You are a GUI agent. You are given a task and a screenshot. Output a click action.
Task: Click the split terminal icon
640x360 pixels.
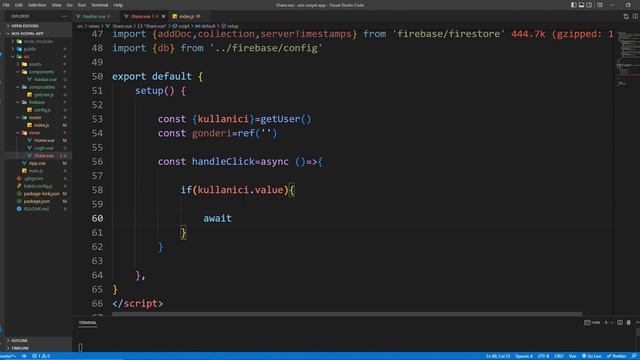pos(620,322)
